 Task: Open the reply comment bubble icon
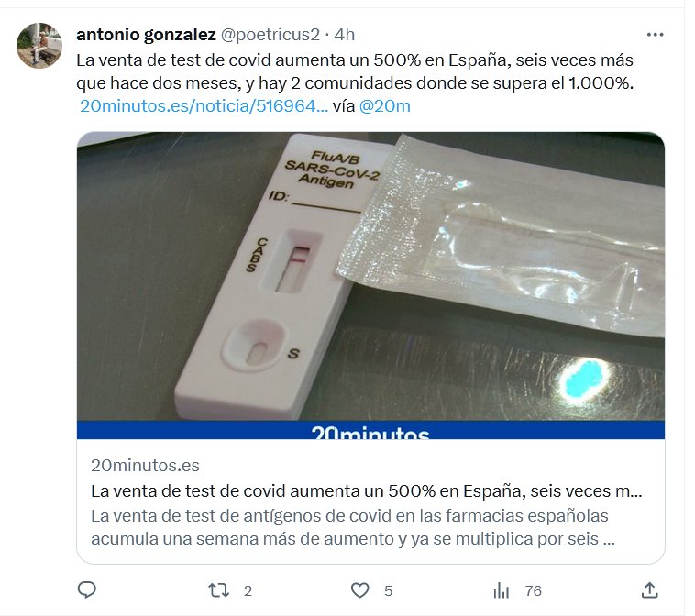click(x=87, y=589)
